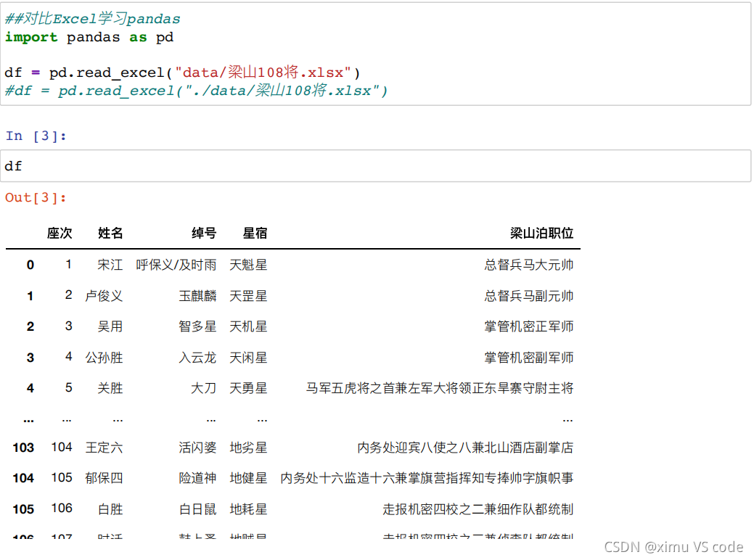The height and width of the screenshot is (560, 754).
Task: Click row index 105 in the dataframe
Action: pyautogui.click(x=23, y=509)
